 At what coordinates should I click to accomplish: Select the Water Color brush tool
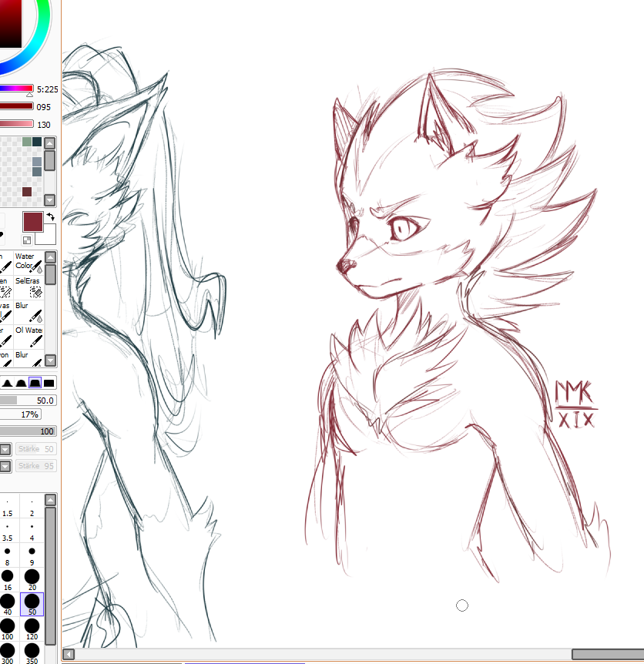coord(29,262)
